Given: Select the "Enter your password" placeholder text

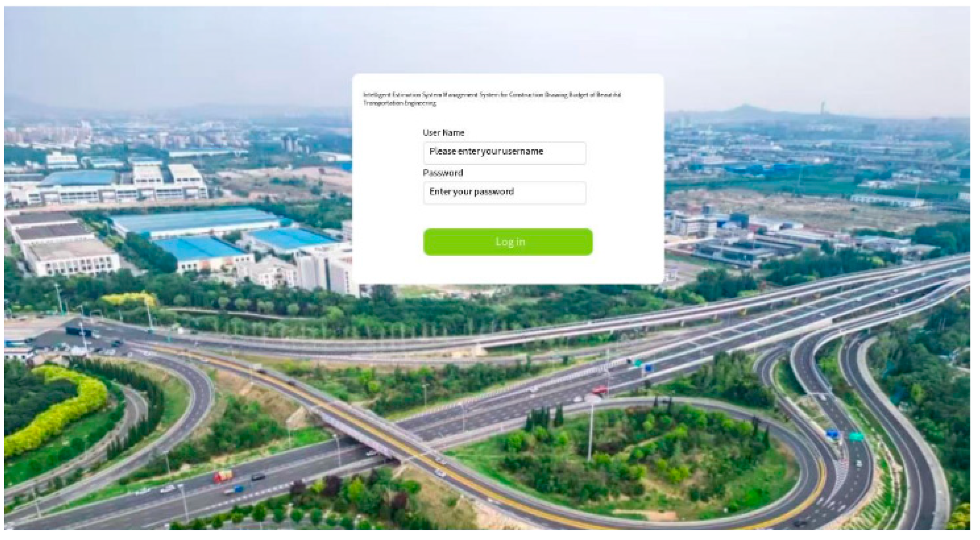Looking at the screenshot, I should click(471, 191).
